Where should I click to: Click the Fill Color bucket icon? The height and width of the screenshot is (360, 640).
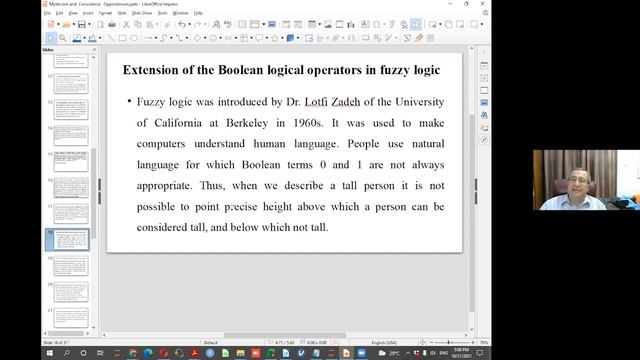pyautogui.click(x=92, y=38)
